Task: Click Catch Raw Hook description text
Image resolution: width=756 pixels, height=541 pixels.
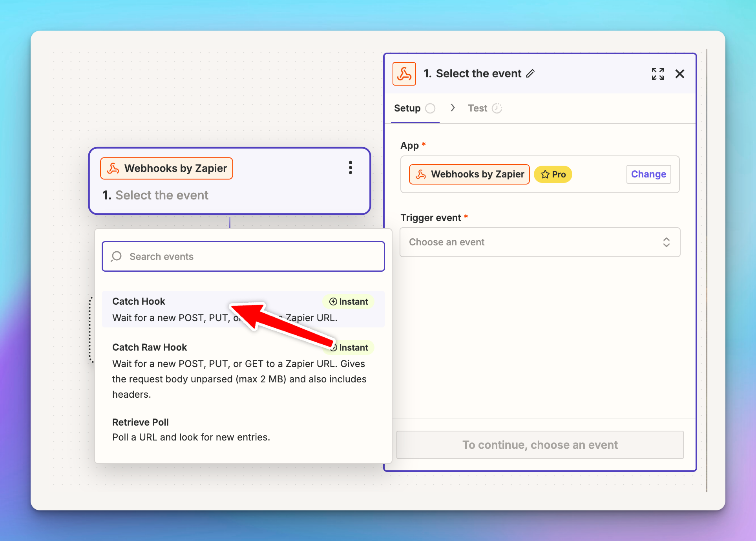Action: click(x=239, y=379)
